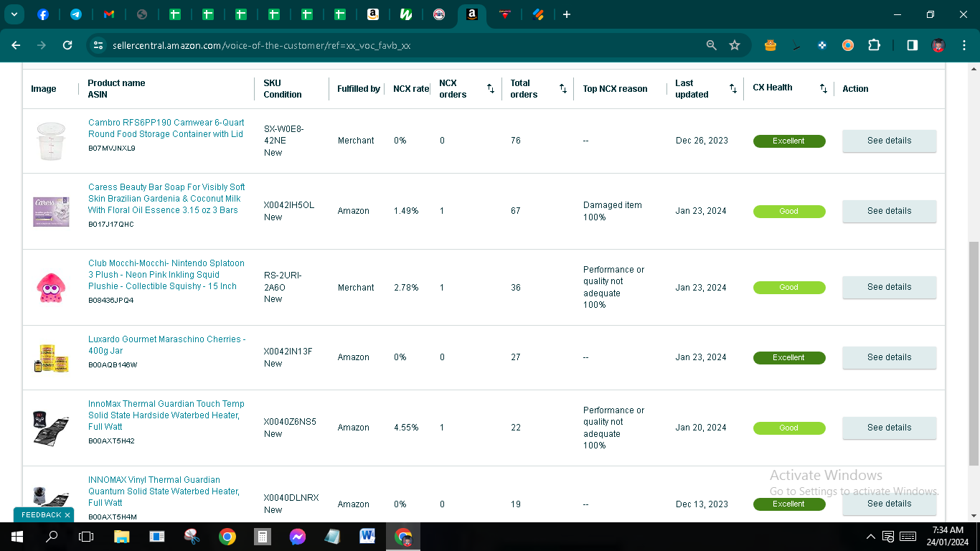Click the Excellent badge for Luxardo cherries
The image size is (980, 551).
tap(789, 358)
